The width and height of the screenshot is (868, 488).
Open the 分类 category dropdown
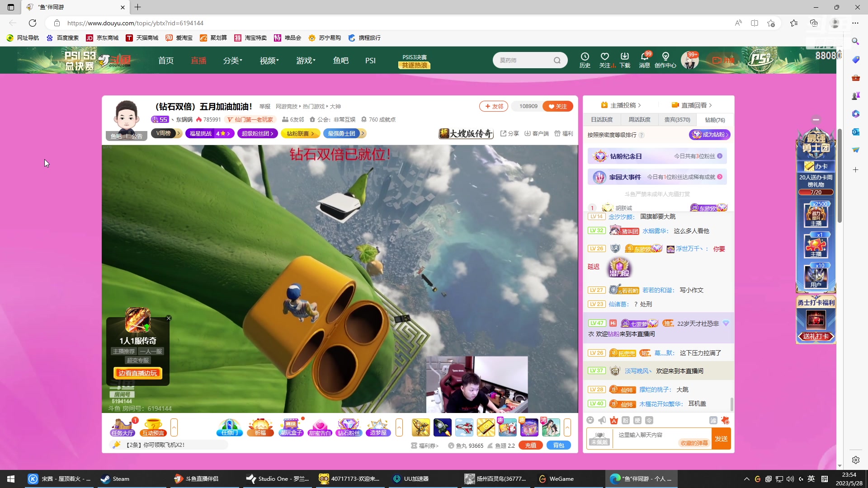232,60
